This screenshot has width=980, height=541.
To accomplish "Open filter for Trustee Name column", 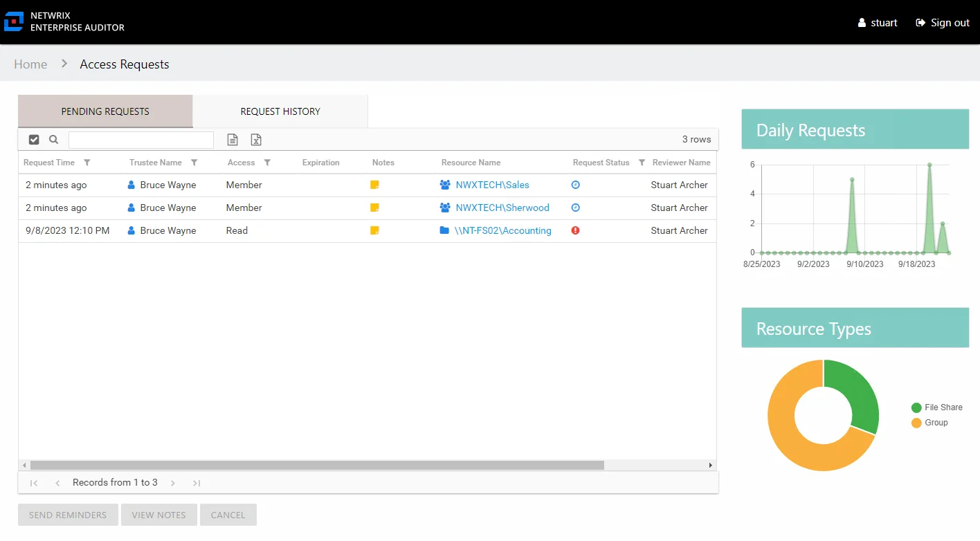I will pos(194,163).
